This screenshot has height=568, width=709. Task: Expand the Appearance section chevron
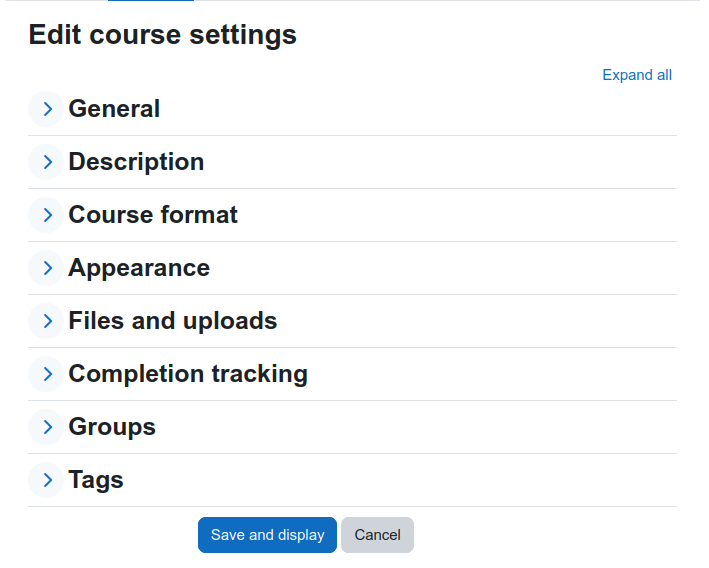46,268
